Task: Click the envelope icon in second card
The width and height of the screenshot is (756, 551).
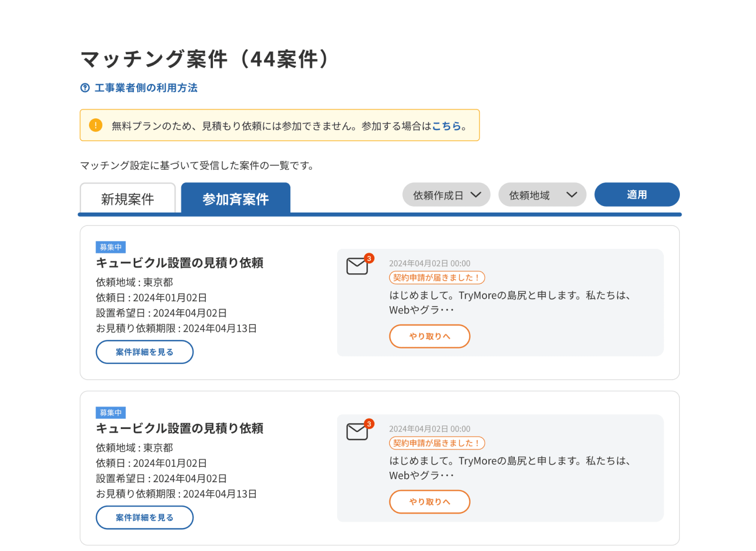Action: click(x=357, y=432)
